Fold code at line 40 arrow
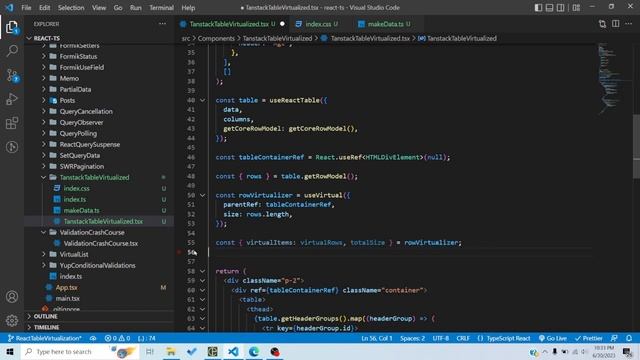This screenshot has width=640, height=360. 202,100
